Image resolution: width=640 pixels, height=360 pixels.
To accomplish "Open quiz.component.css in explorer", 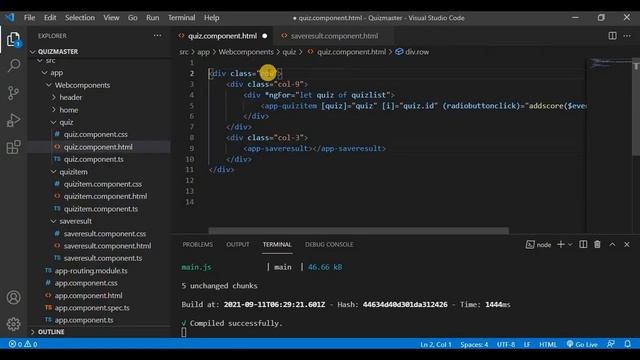I will (96, 134).
